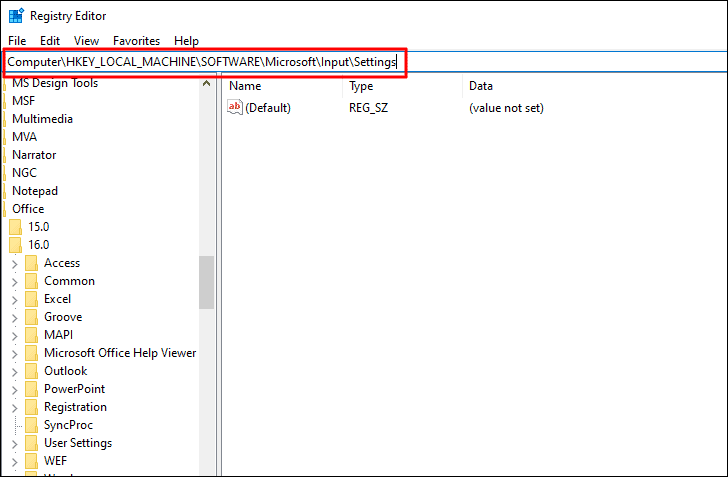Select the MS Design Tools key
Image resolution: width=728 pixels, height=477 pixels.
pos(55,83)
